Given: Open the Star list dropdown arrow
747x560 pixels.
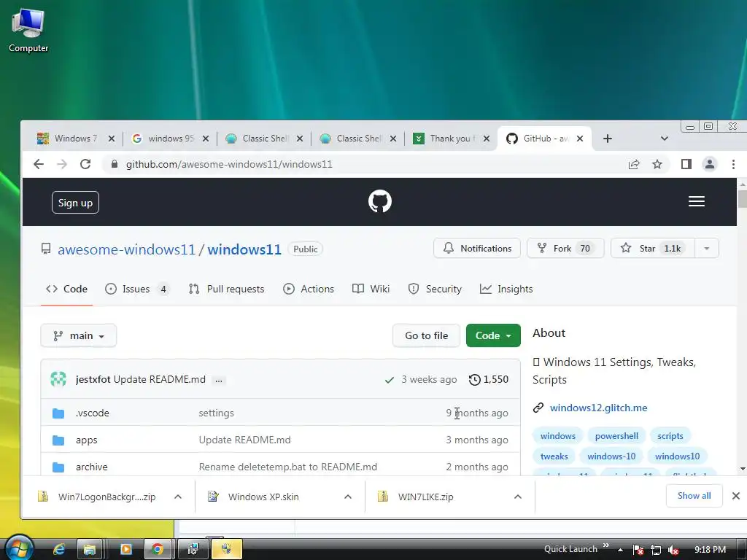Looking at the screenshot, I should pyautogui.click(x=706, y=249).
